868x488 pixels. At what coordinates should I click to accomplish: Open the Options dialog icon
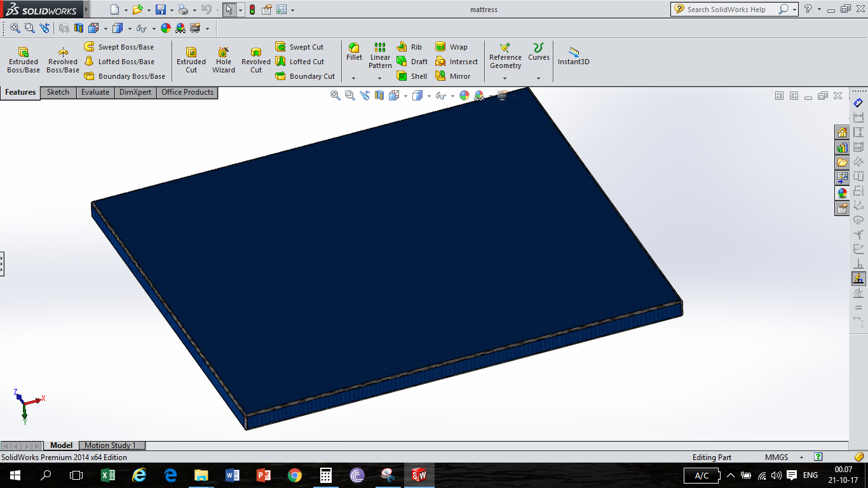[281, 10]
